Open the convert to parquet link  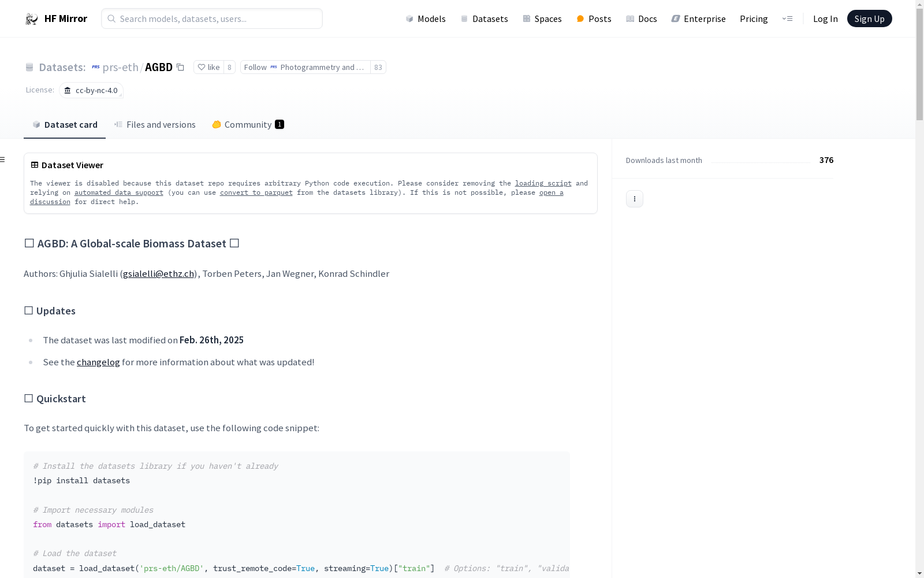(x=256, y=192)
